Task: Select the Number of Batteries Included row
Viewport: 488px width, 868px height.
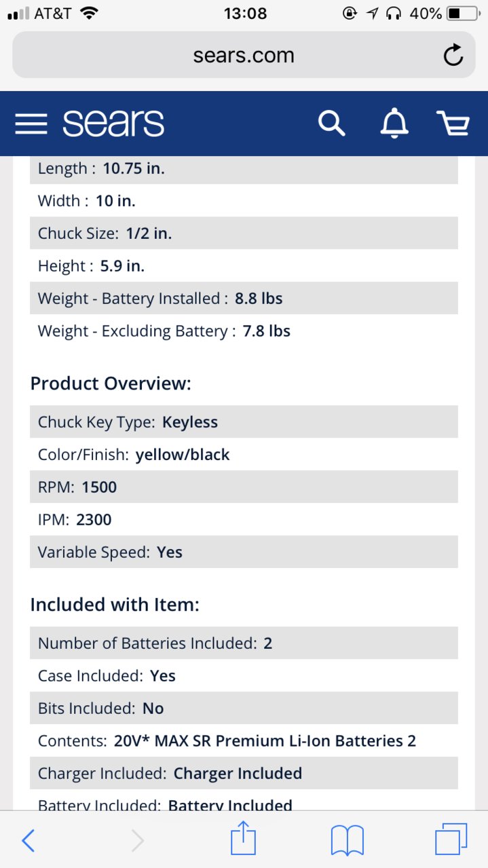Action: pos(244,643)
